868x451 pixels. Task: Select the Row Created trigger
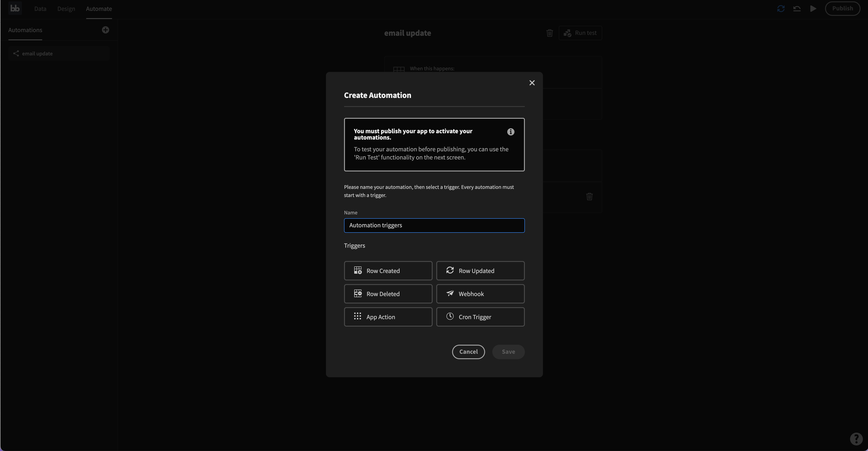(x=388, y=271)
